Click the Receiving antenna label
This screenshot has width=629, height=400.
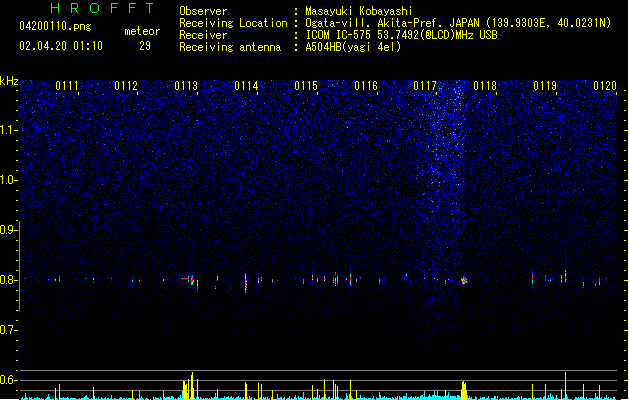pyautogui.click(x=230, y=47)
